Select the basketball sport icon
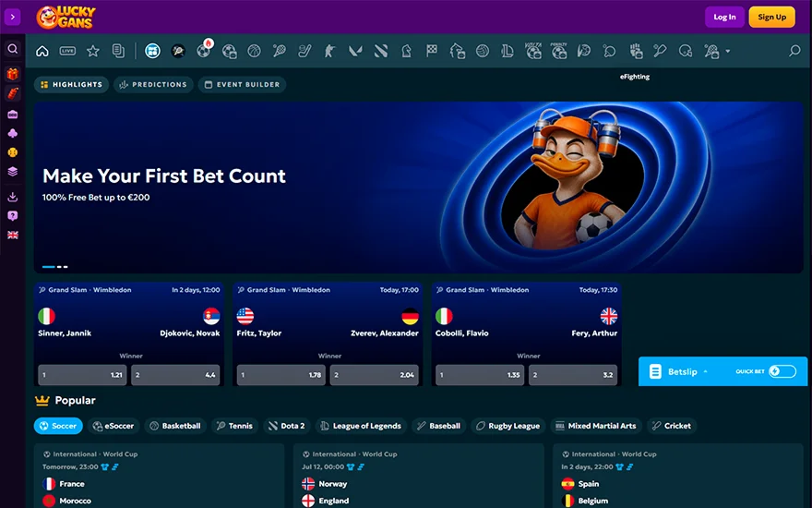Screen dimensions: 812x508 255,51
